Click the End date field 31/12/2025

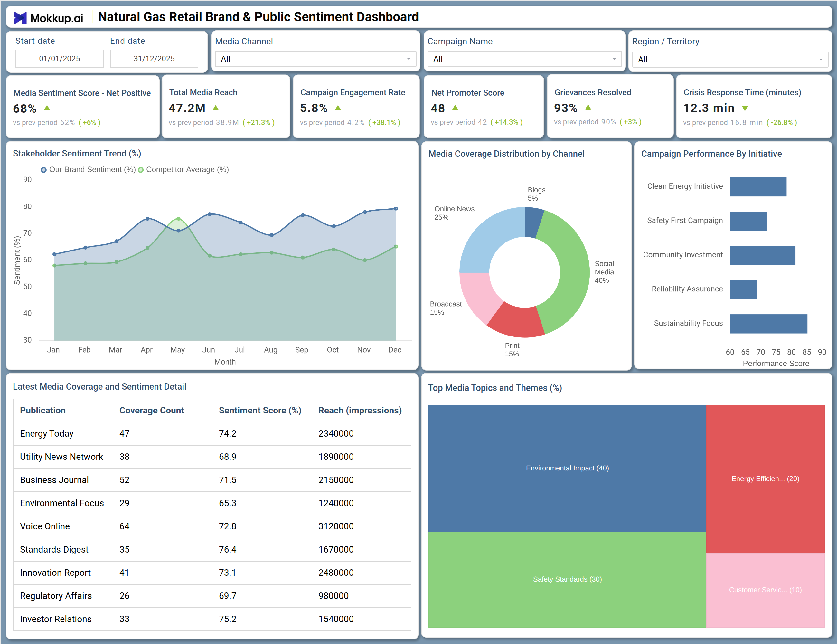pos(154,59)
